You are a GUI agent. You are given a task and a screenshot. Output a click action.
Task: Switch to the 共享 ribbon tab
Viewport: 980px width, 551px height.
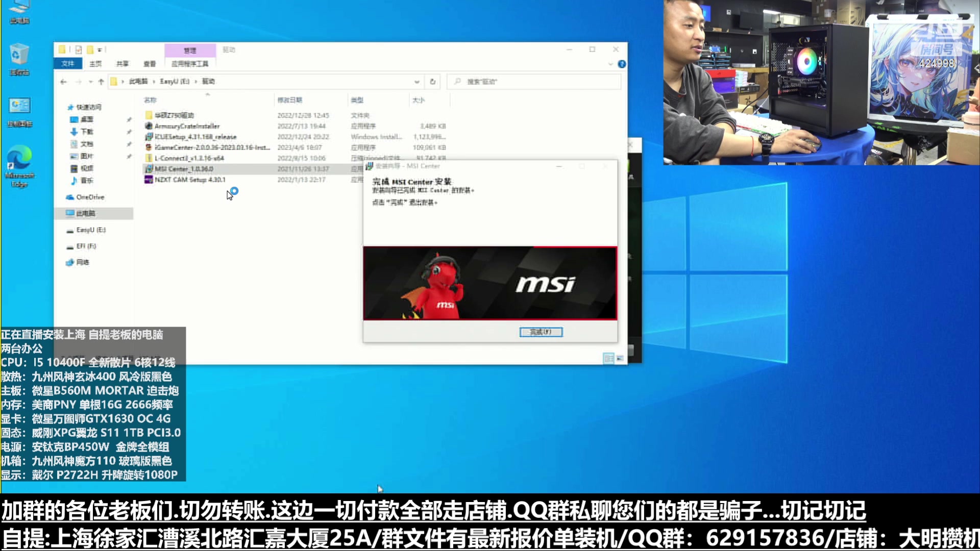click(122, 64)
